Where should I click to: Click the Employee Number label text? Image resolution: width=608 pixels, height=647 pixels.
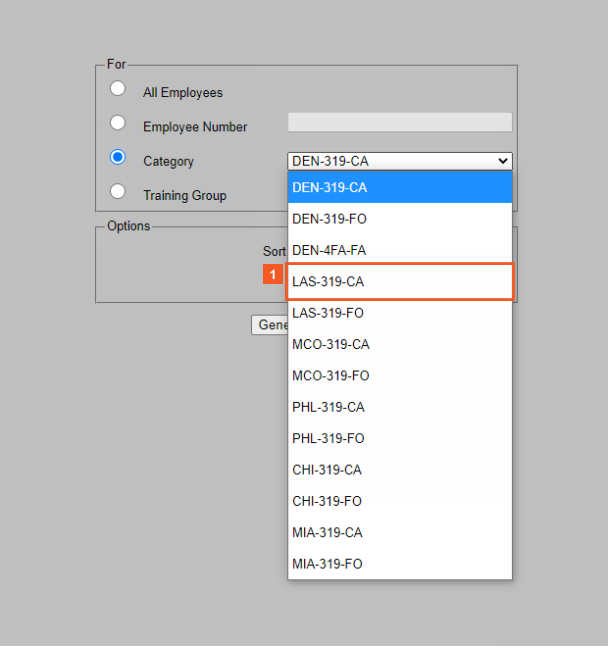(195, 127)
